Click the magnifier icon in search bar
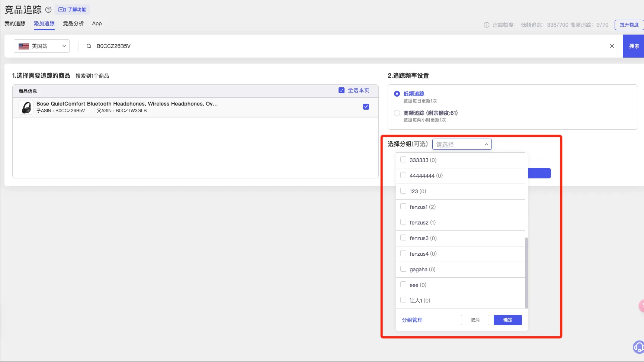The image size is (644, 362). click(89, 46)
